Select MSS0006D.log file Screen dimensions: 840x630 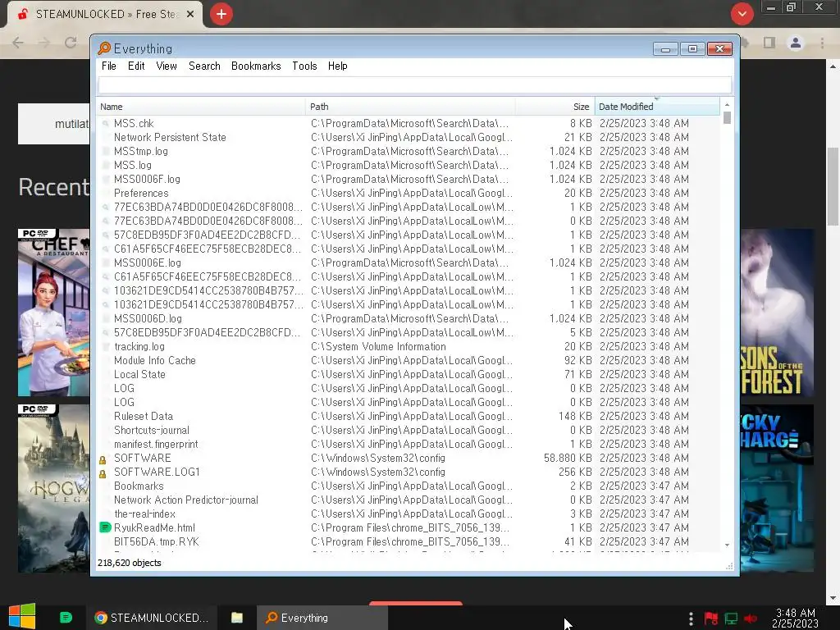[148, 318]
